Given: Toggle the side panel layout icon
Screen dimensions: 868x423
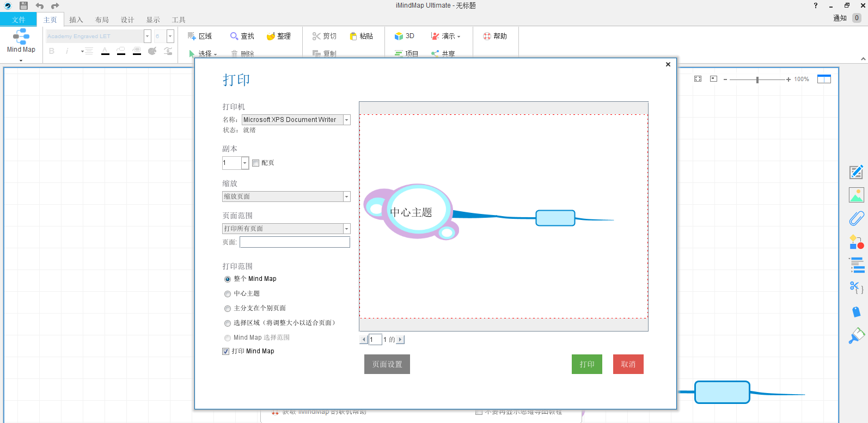Looking at the screenshot, I should click(x=824, y=79).
